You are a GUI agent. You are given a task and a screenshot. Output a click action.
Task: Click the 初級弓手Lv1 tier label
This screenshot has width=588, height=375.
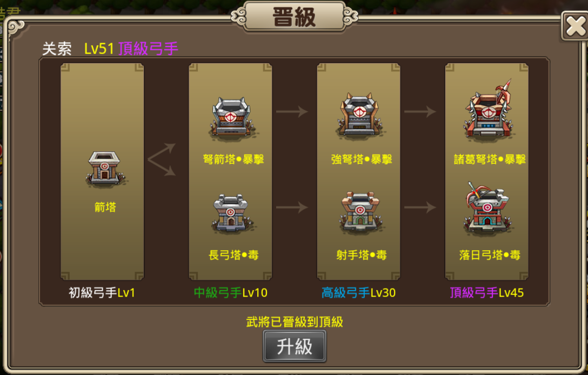102,292
